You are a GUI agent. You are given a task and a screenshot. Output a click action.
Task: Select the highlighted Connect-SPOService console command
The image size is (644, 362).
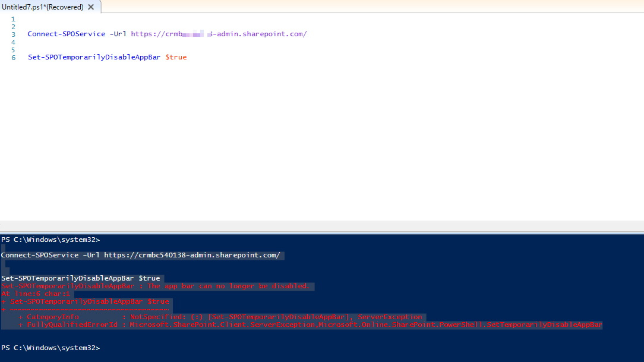(x=140, y=254)
